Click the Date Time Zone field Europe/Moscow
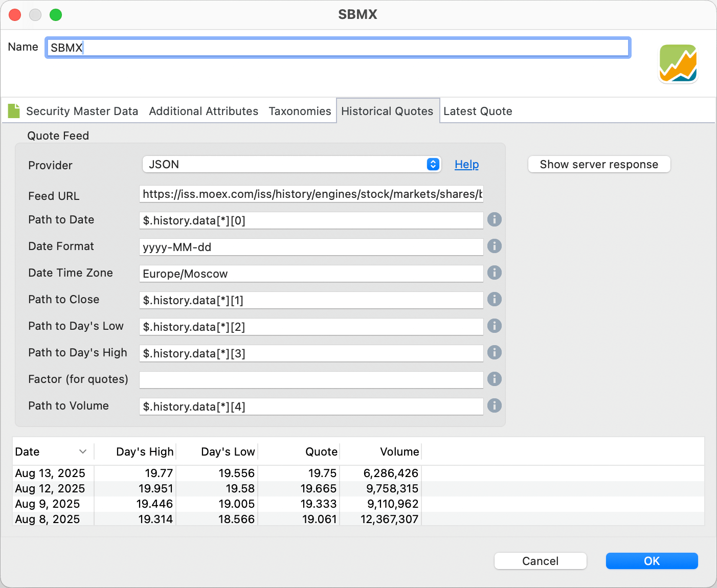Screen dimensions: 717x588 311,274
